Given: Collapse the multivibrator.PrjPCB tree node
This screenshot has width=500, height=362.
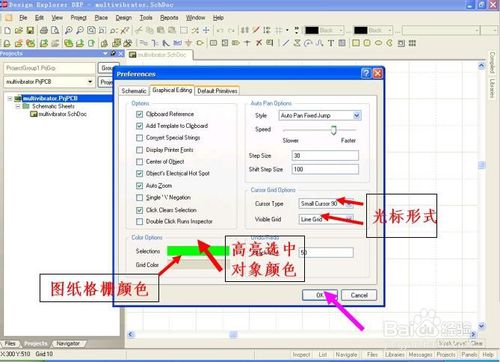Looking at the screenshot, I should [10, 98].
